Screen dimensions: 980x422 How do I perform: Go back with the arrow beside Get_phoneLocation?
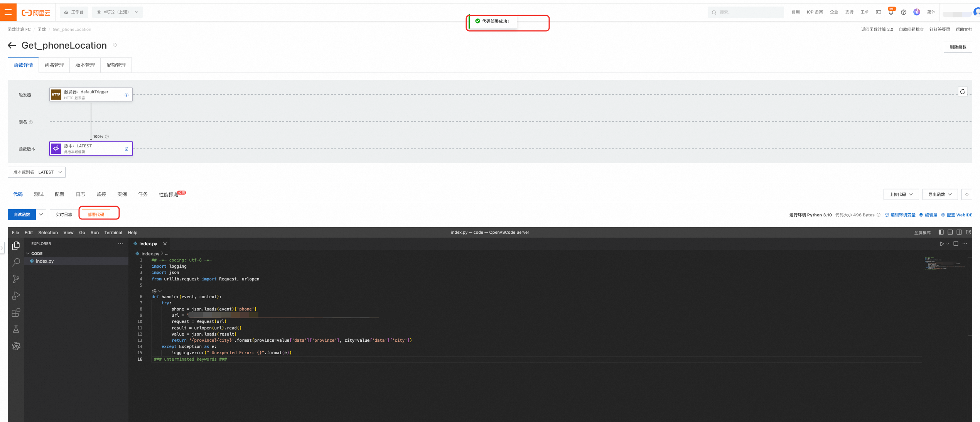tap(12, 46)
